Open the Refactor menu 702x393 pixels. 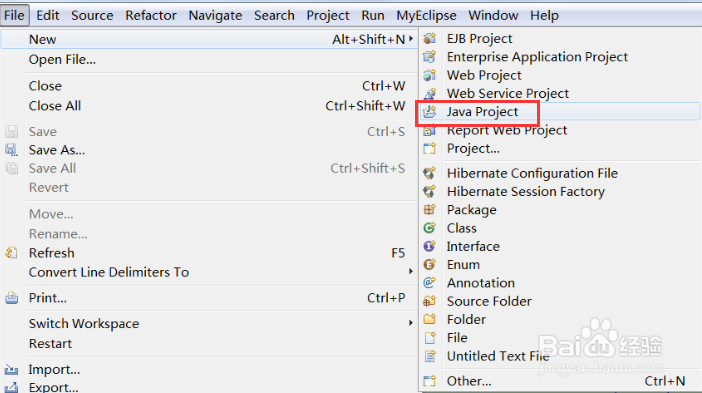click(151, 16)
